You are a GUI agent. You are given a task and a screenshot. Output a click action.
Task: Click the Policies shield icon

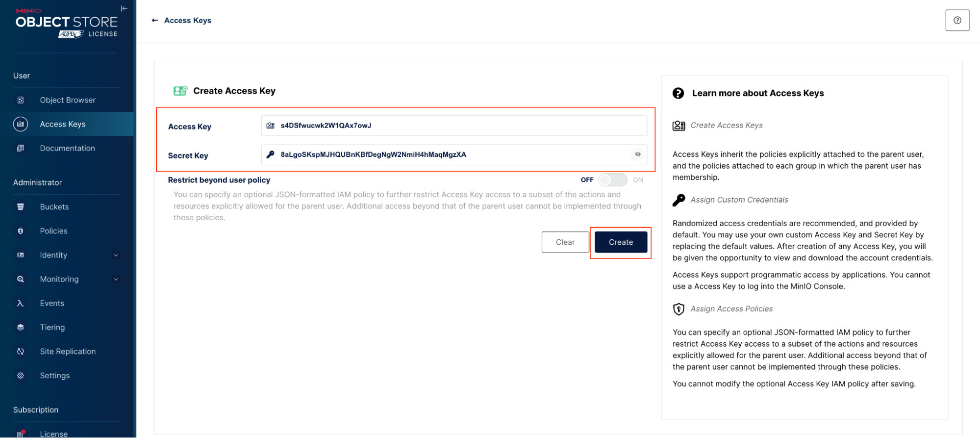coord(21,231)
